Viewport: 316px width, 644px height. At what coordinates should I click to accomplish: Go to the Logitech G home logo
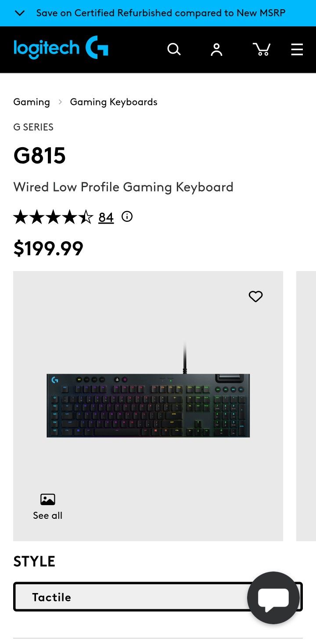[x=61, y=48]
